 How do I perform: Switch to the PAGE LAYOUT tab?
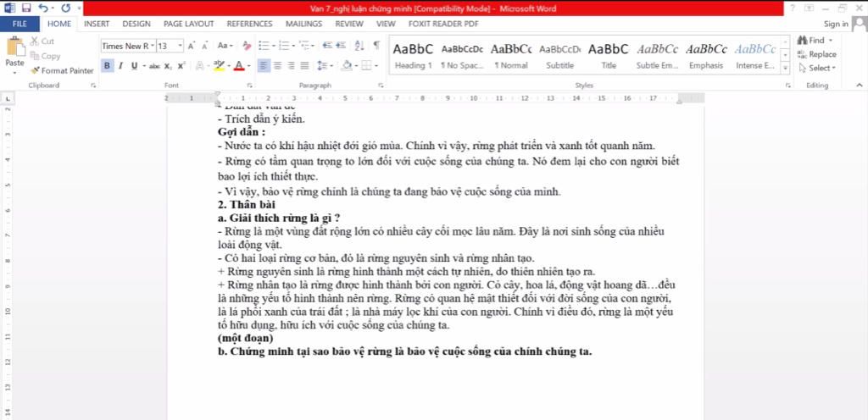188,24
